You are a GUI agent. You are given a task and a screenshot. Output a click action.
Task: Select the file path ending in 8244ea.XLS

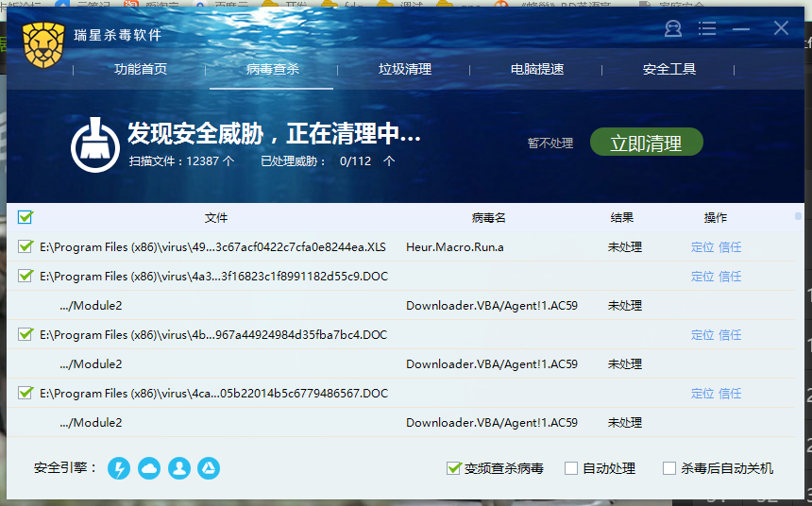[212, 247]
